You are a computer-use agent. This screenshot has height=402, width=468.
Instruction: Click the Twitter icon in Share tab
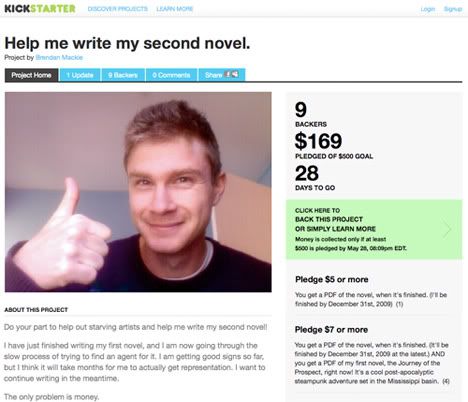click(x=235, y=74)
